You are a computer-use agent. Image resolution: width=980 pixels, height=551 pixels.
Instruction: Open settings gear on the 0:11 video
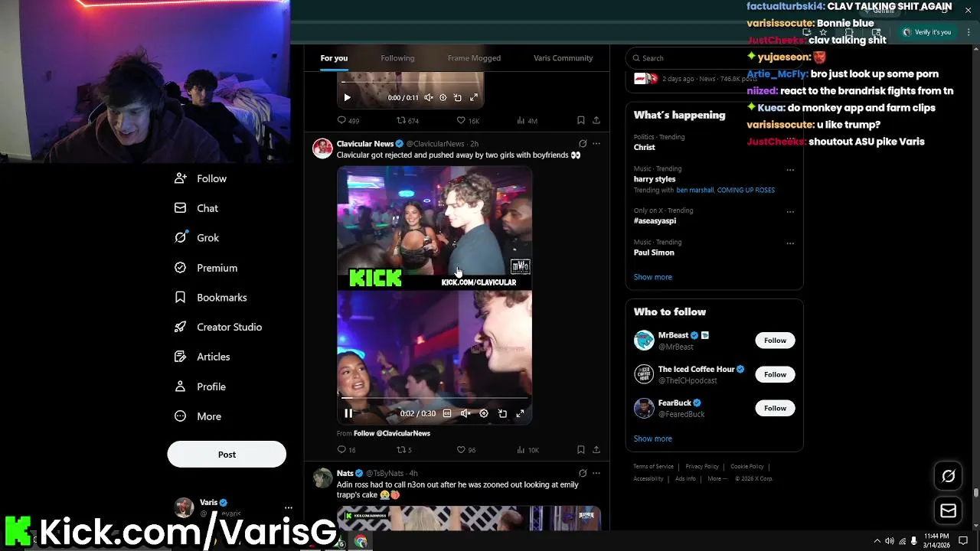pyautogui.click(x=443, y=97)
